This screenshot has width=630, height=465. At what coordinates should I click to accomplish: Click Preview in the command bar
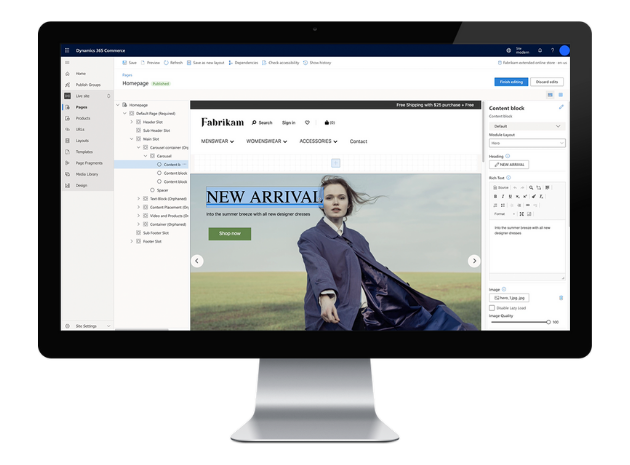(x=150, y=63)
